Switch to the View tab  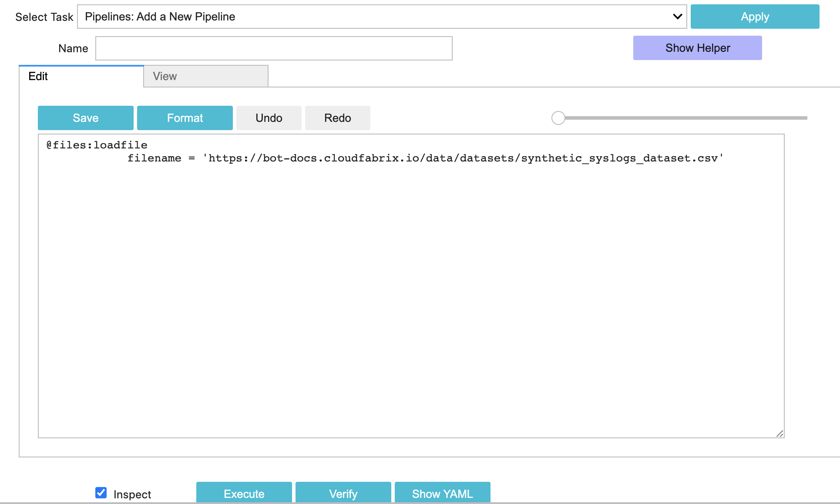(x=205, y=76)
